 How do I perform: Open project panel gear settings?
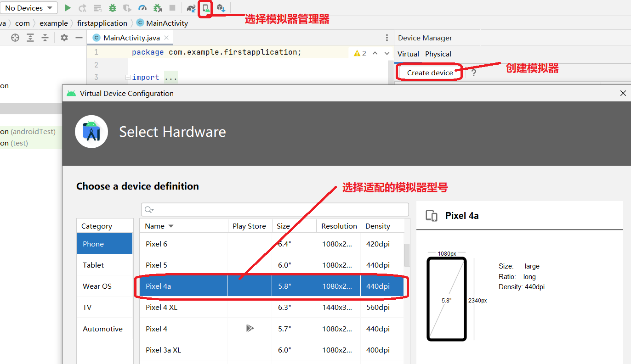tap(64, 38)
